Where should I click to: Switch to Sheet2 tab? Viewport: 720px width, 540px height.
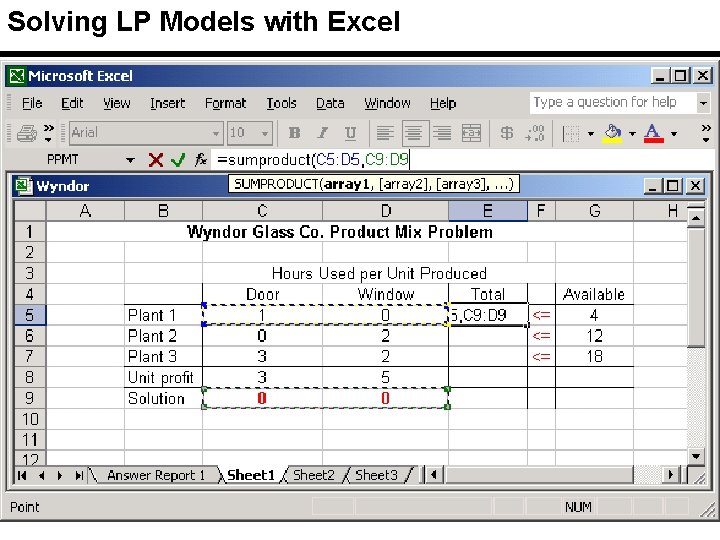pyautogui.click(x=314, y=475)
